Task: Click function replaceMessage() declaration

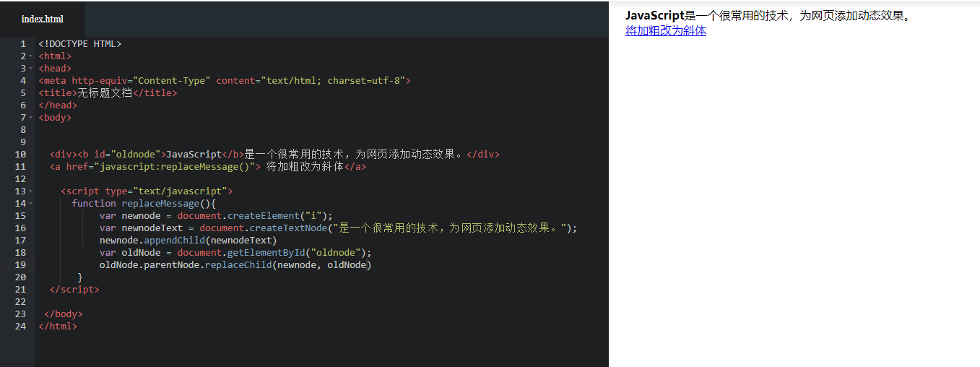Action: (144, 204)
